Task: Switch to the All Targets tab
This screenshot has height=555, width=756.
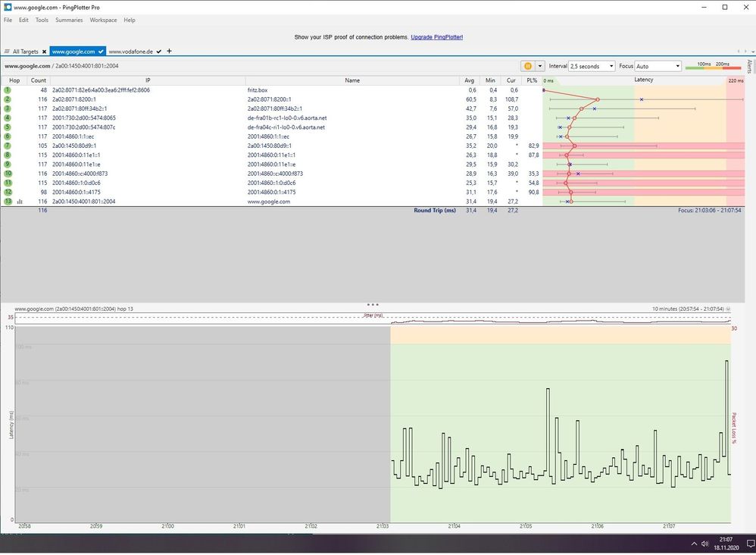Action: 25,52
